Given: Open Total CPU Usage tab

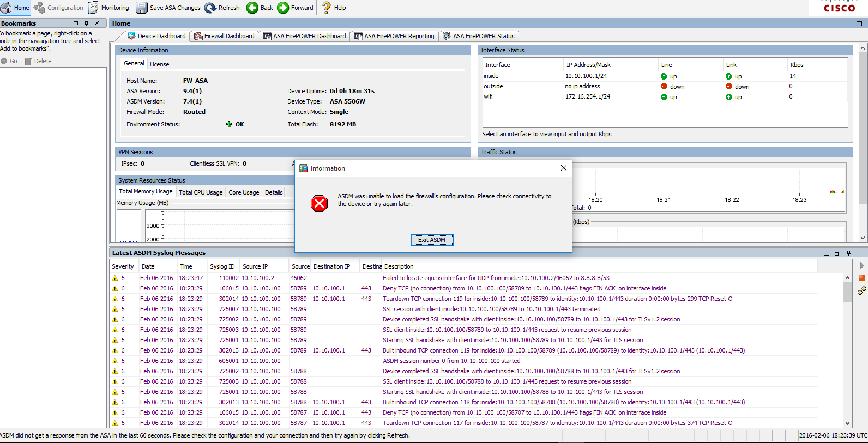Looking at the screenshot, I should point(201,192).
